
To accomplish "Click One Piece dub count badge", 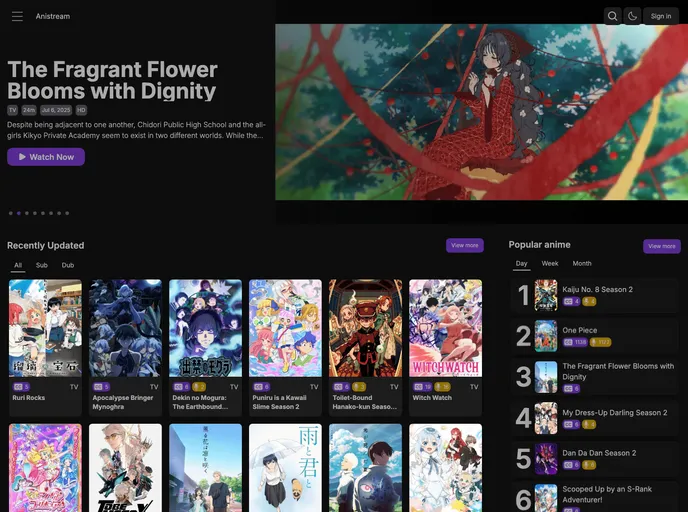I will pos(600,342).
